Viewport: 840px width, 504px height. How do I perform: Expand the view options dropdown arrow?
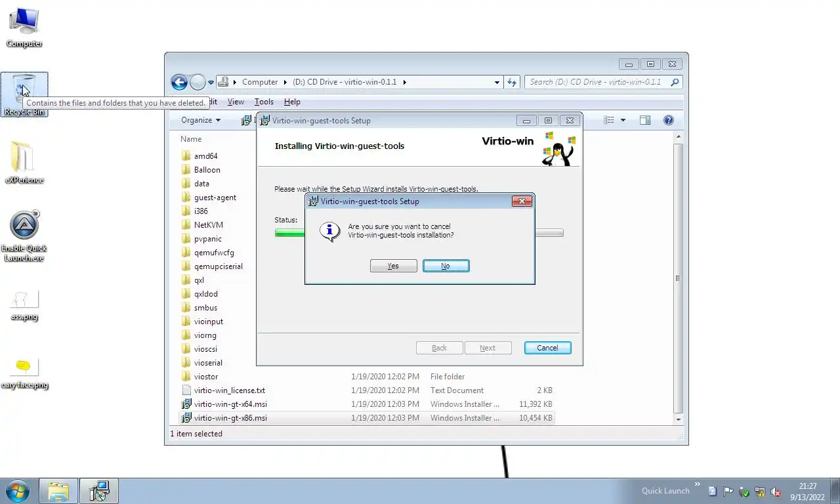tap(623, 120)
